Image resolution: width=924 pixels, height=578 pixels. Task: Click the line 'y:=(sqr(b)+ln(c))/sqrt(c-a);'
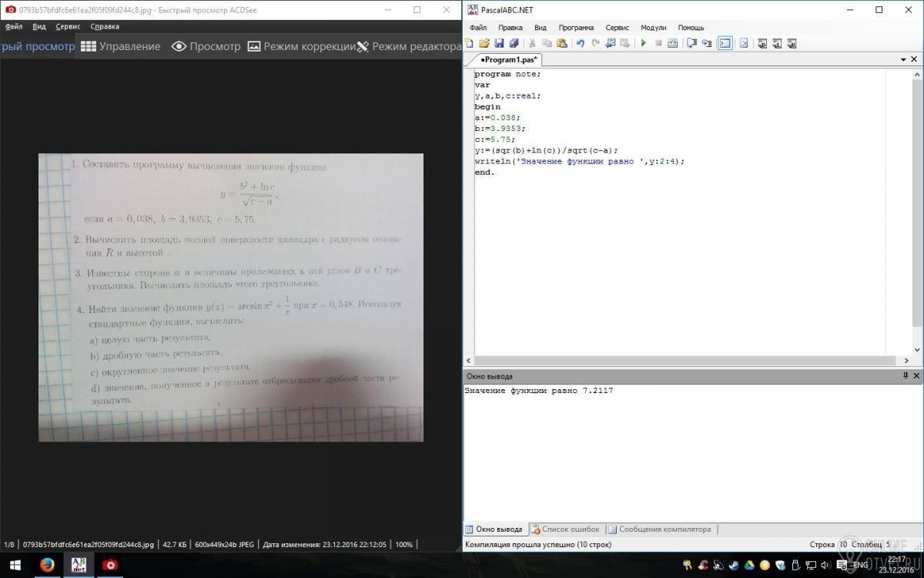tap(546, 150)
